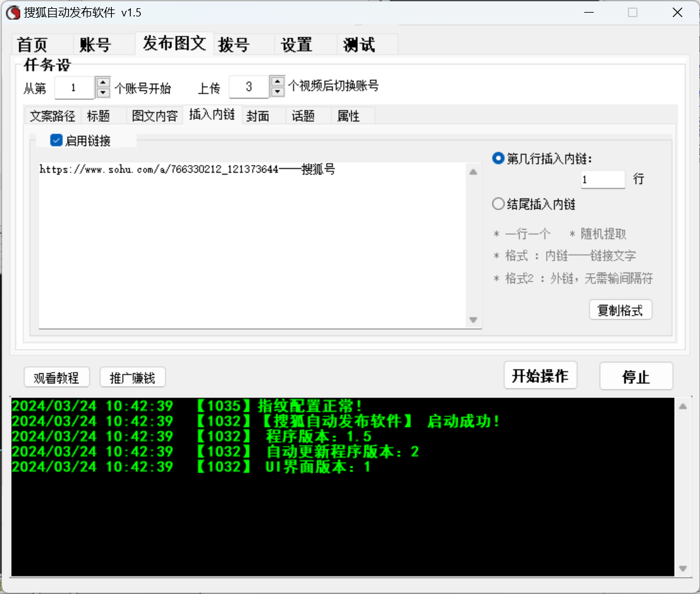Click the sohu.com URL line in link list
This screenshot has width=700, height=594.
[187, 170]
